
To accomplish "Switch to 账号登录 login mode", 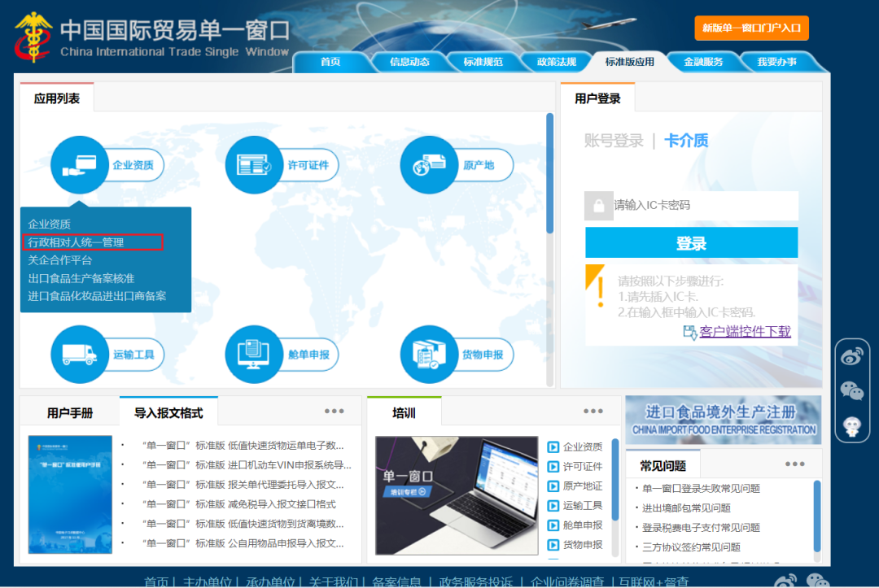I will click(614, 141).
